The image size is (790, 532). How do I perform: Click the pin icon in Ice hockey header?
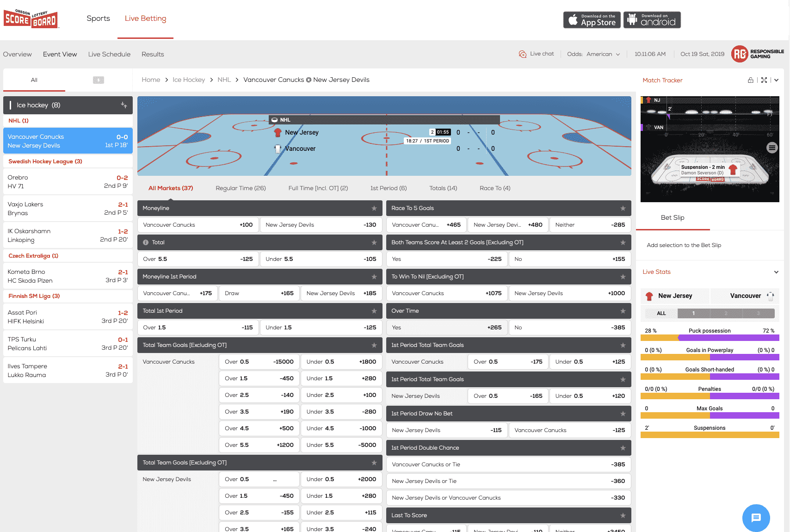coord(124,105)
